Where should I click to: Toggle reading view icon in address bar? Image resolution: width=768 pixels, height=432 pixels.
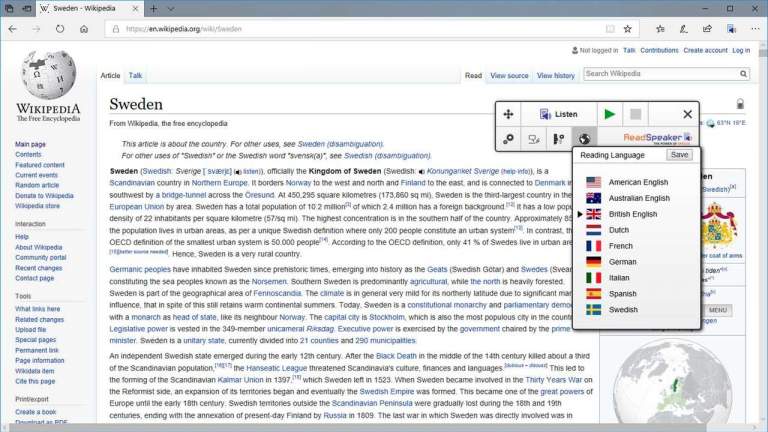[x=610, y=29]
